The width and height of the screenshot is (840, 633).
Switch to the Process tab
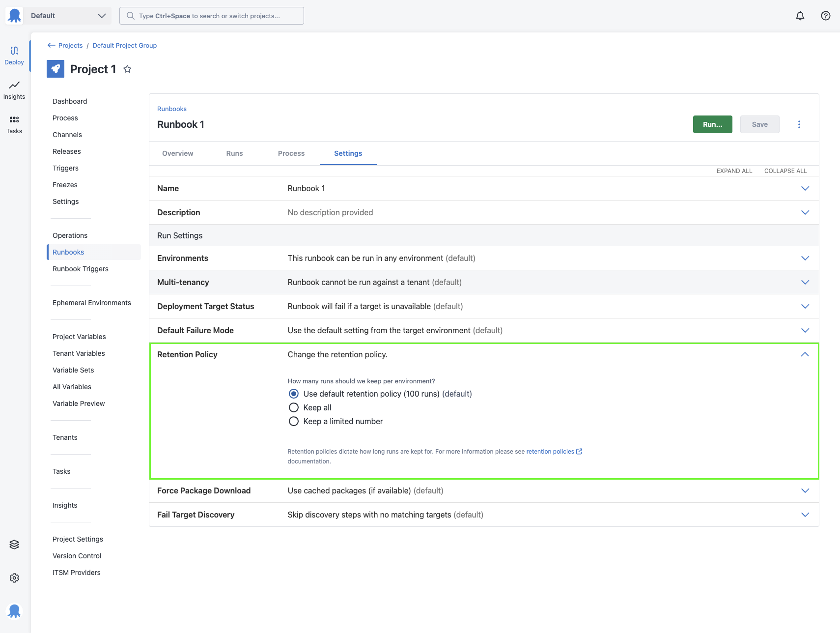[291, 153]
